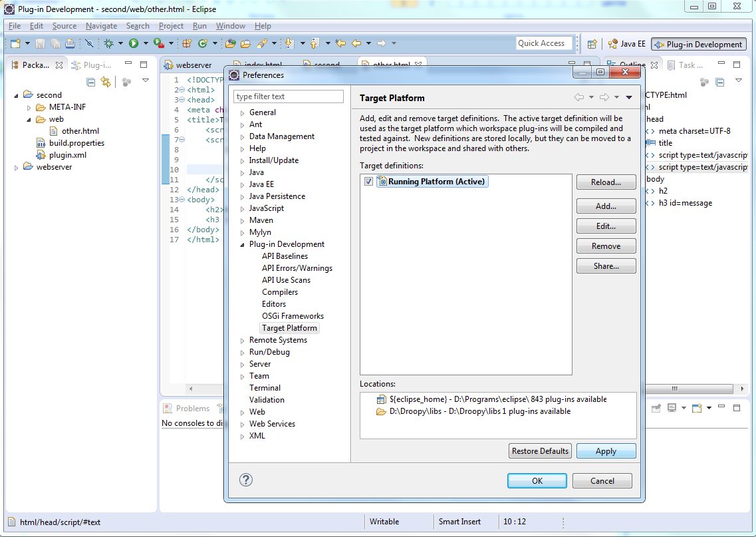Click the New file wizard toolbar icon

point(15,43)
